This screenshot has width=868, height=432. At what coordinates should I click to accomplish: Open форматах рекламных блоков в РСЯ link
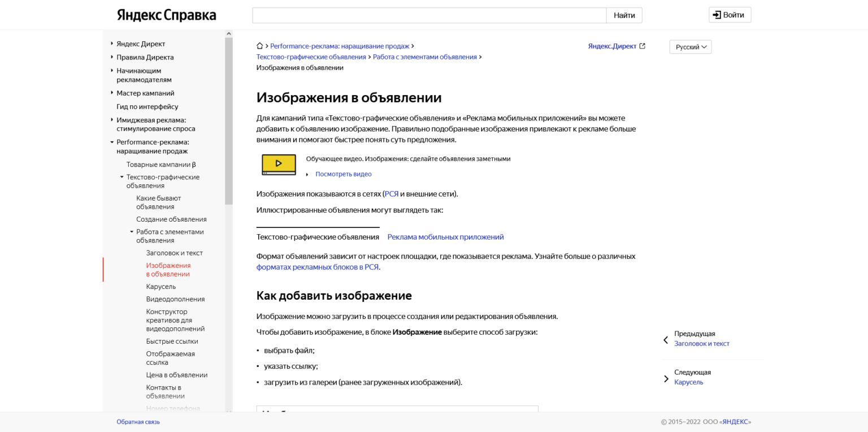coord(318,267)
